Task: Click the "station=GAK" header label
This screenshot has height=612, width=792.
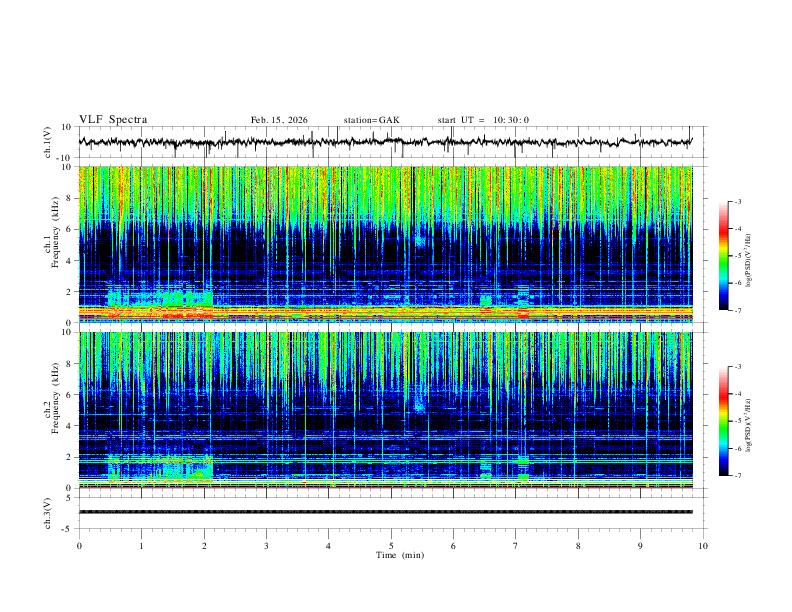Action: click(371, 120)
